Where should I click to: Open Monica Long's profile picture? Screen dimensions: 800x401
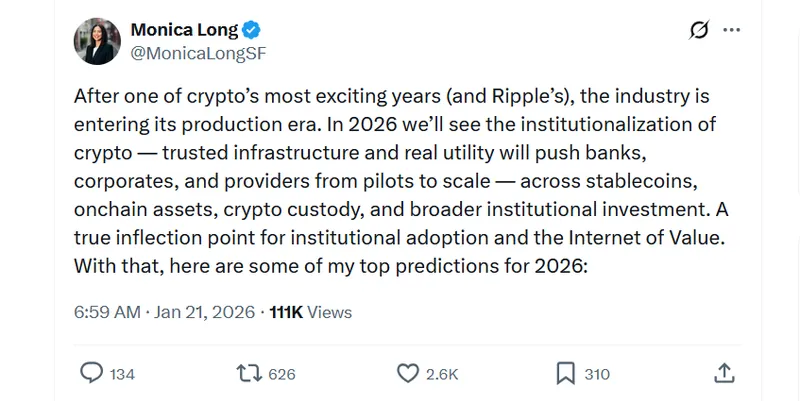coord(97,41)
